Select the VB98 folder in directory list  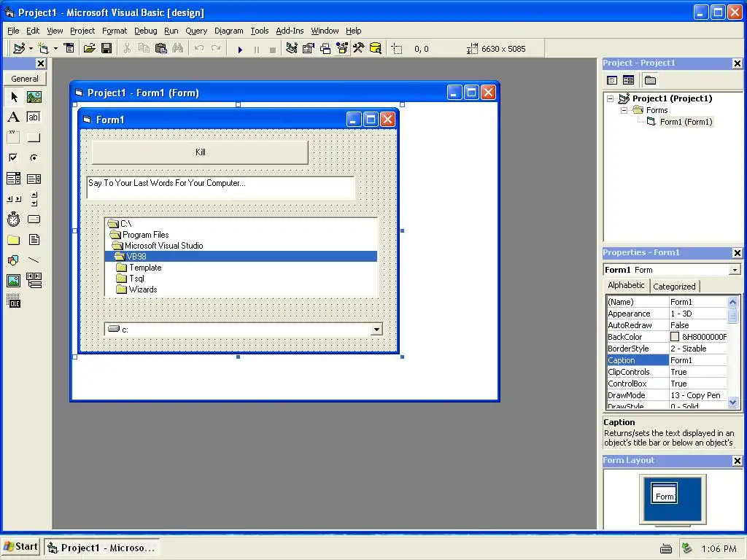[x=241, y=256]
